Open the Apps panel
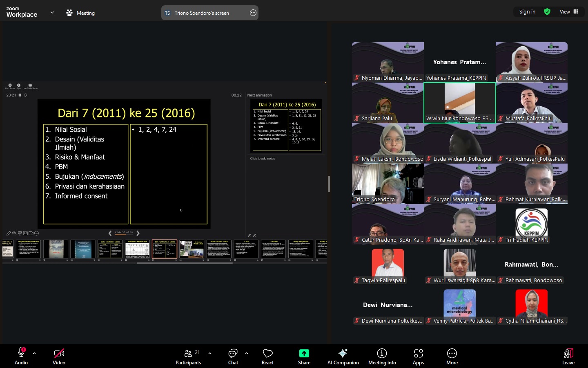The width and height of the screenshot is (588, 368). 418,356
